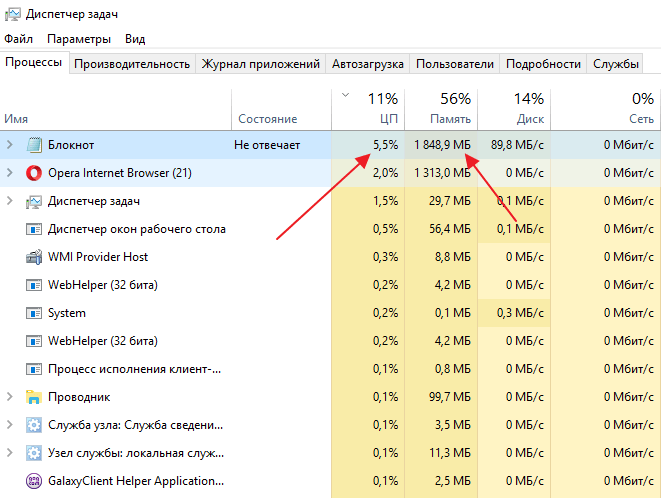Expand the Проводник process entry
The image size is (661, 498).
[x=10, y=397]
